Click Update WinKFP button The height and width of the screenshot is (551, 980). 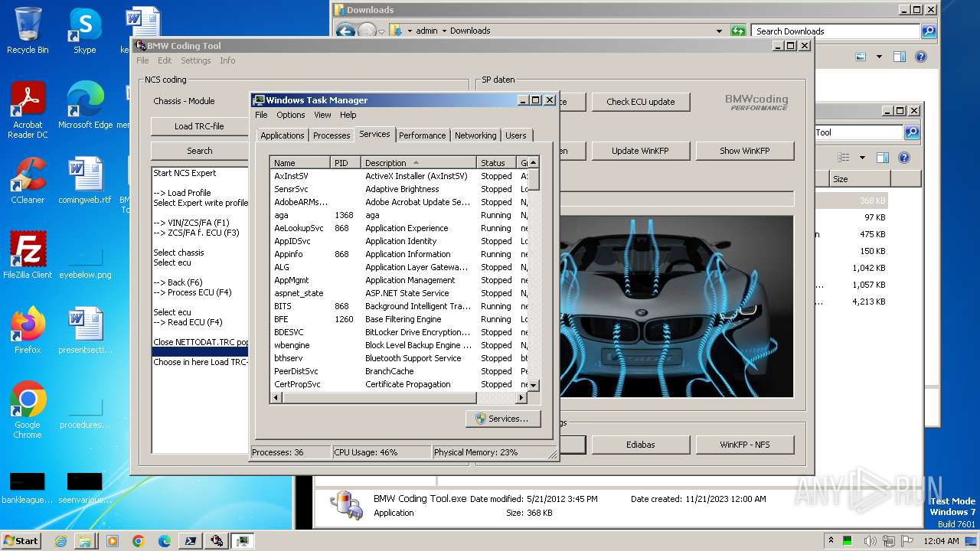point(640,151)
